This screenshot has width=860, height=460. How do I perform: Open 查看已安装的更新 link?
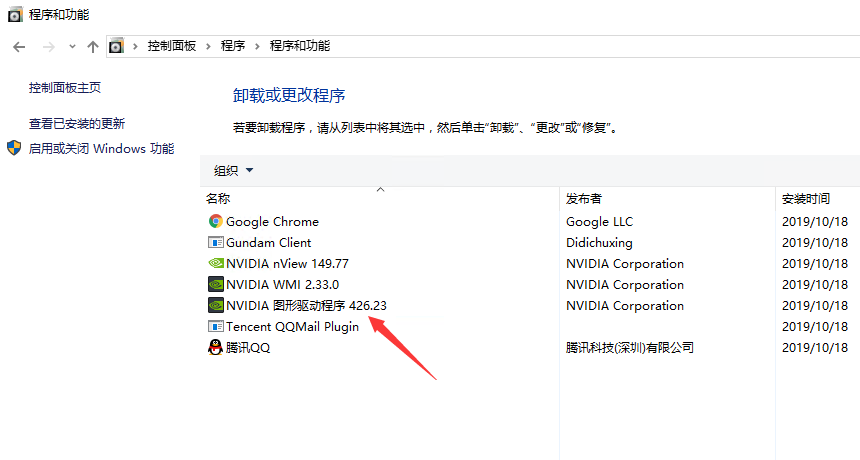pos(77,124)
